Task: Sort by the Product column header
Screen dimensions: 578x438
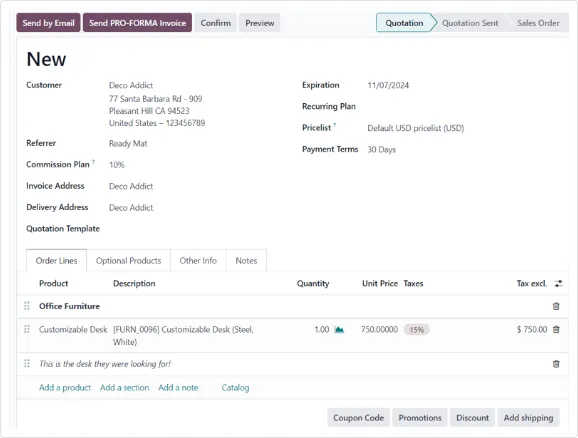Action: [x=53, y=284]
